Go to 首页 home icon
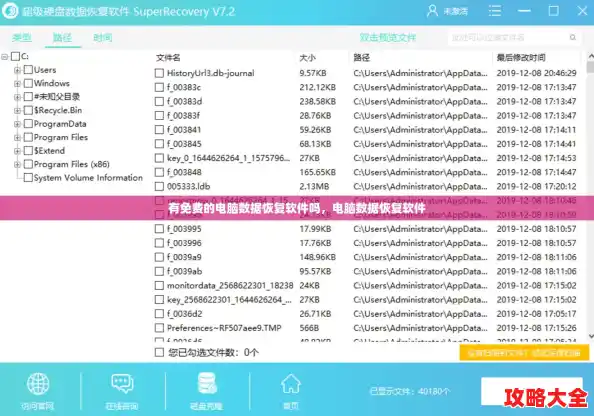Screen dimensions: 594x416 click(x=291, y=383)
